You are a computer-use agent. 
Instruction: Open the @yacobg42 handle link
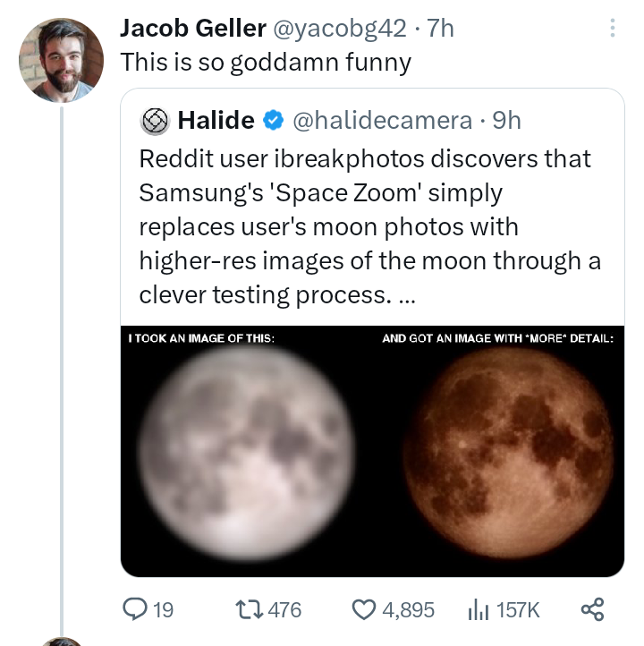point(342,29)
